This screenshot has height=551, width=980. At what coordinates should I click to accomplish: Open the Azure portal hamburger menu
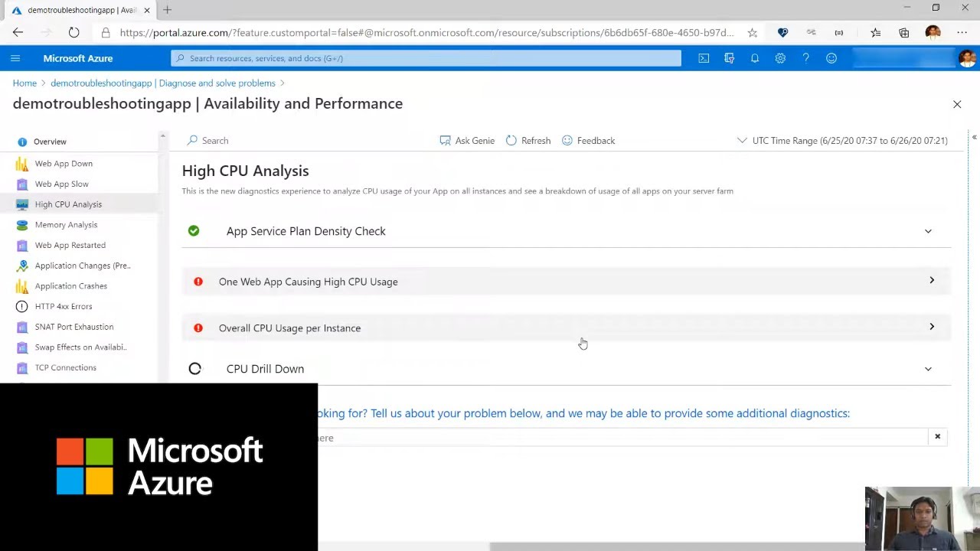(x=15, y=58)
